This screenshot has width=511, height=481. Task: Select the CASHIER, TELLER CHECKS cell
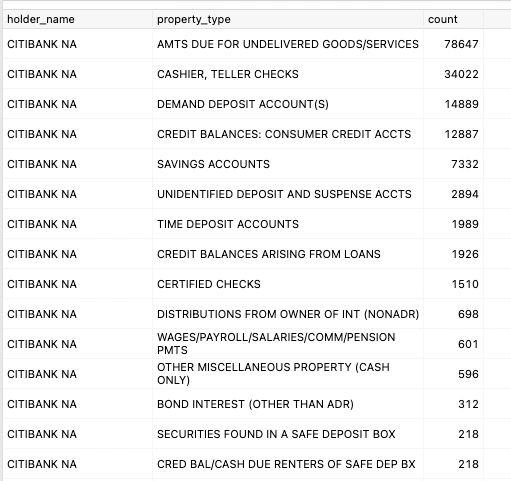tap(288, 74)
